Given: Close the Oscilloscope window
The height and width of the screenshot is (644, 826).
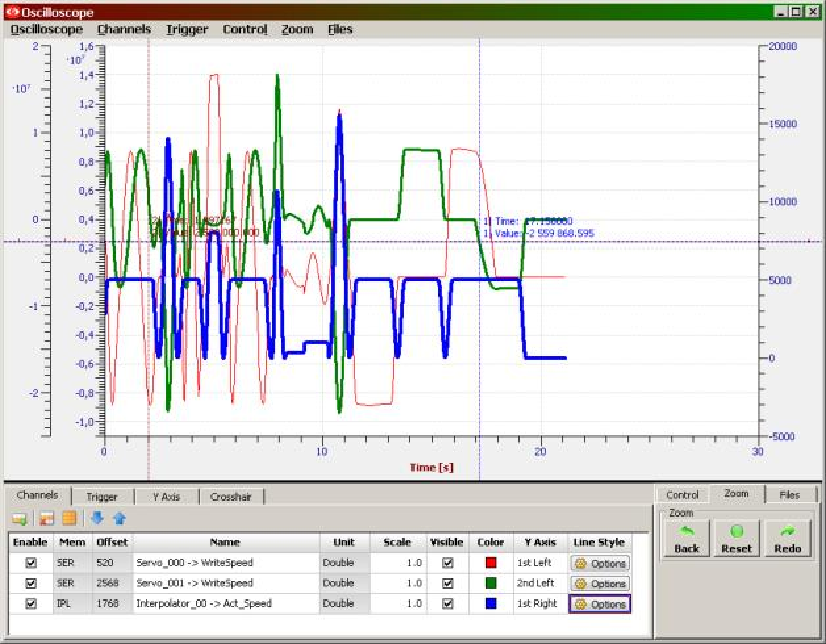Looking at the screenshot, I should [x=812, y=12].
